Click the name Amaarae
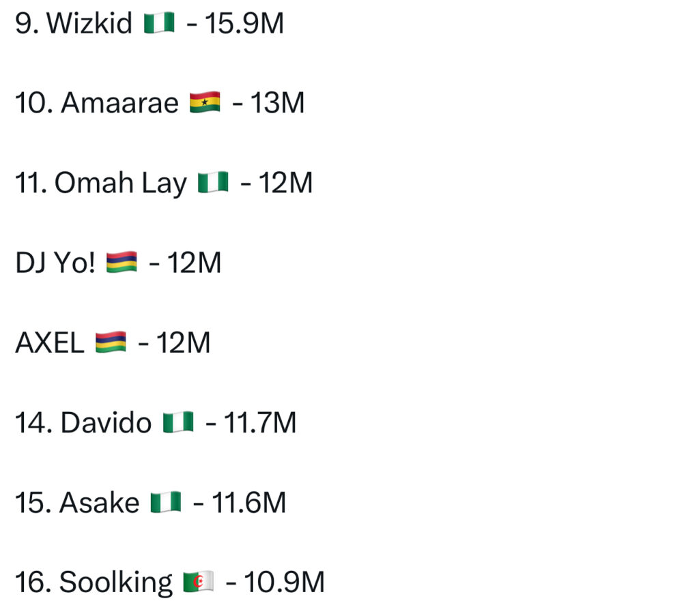The width and height of the screenshot is (699, 616). click(119, 104)
